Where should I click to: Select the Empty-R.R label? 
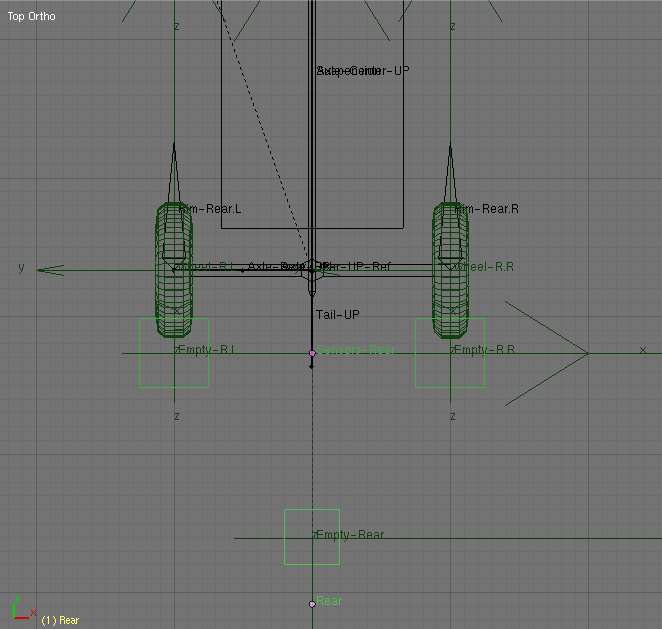coord(484,350)
